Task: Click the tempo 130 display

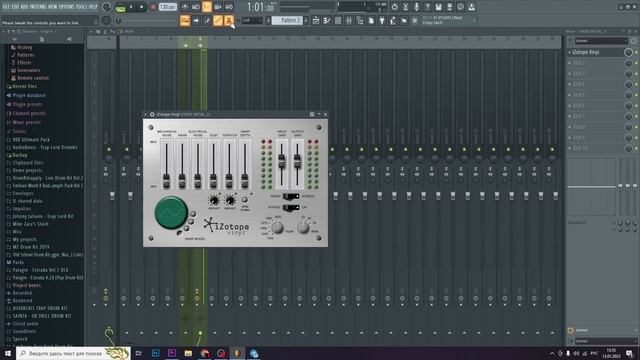Action: (x=167, y=7)
